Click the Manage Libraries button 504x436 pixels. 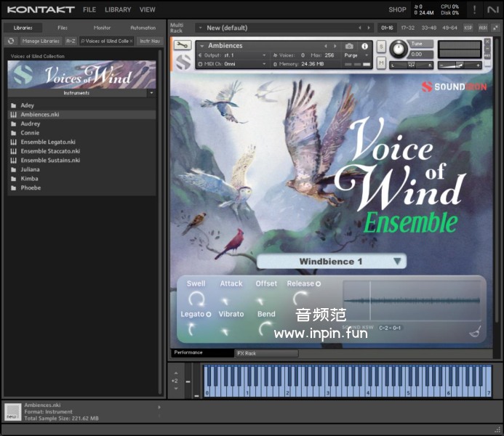click(41, 41)
